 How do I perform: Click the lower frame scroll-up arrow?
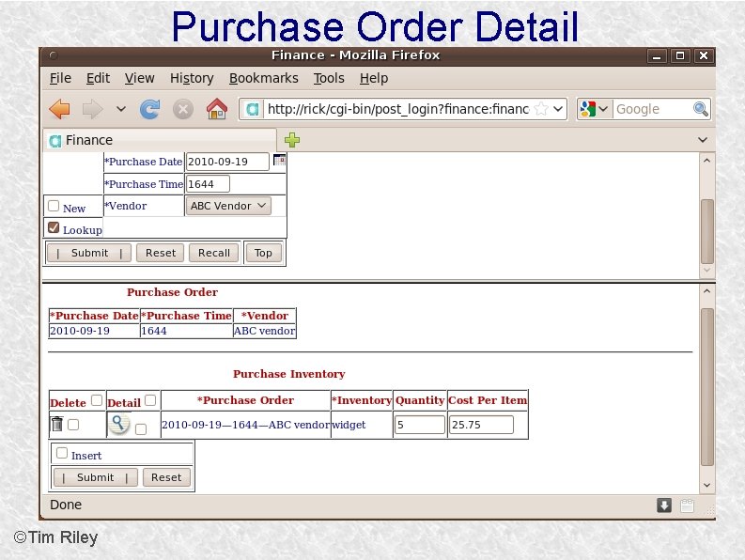(x=707, y=291)
